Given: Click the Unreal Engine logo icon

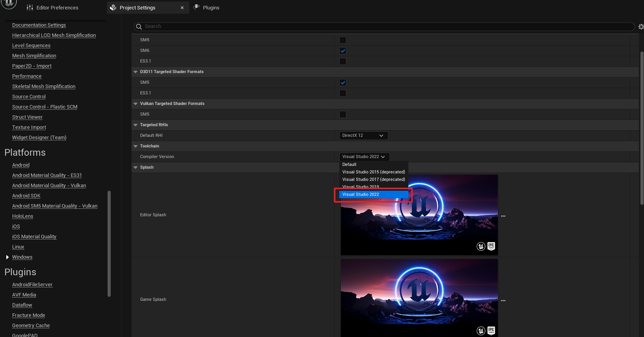Looking at the screenshot, I should coord(8,4).
